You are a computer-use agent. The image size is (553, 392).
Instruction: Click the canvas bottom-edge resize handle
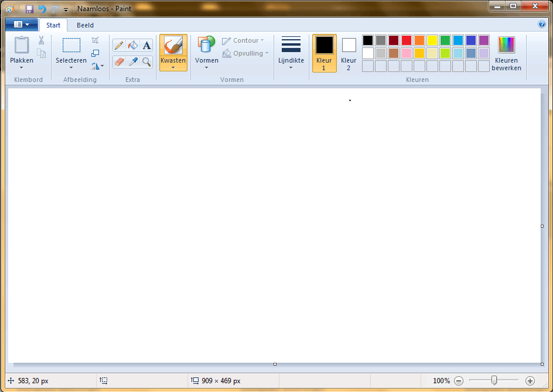pyautogui.click(x=275, y=364)
